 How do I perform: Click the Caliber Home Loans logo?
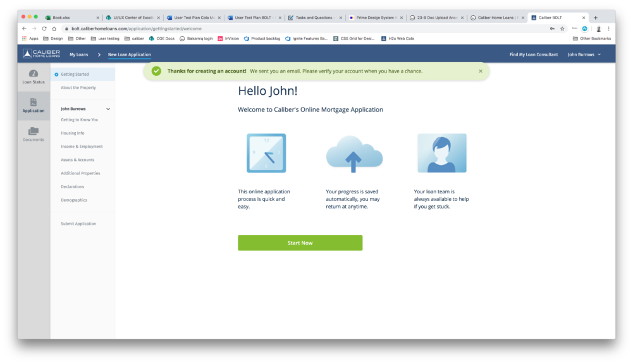click(x=41, y=54)
